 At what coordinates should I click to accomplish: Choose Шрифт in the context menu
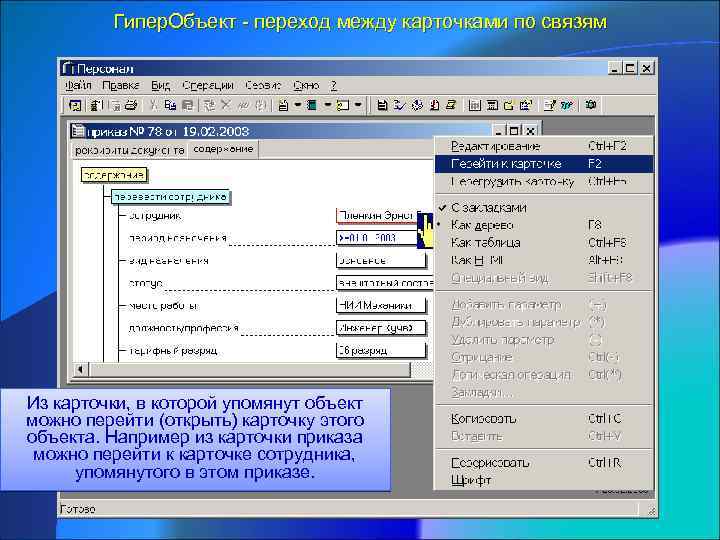[544, 480]
